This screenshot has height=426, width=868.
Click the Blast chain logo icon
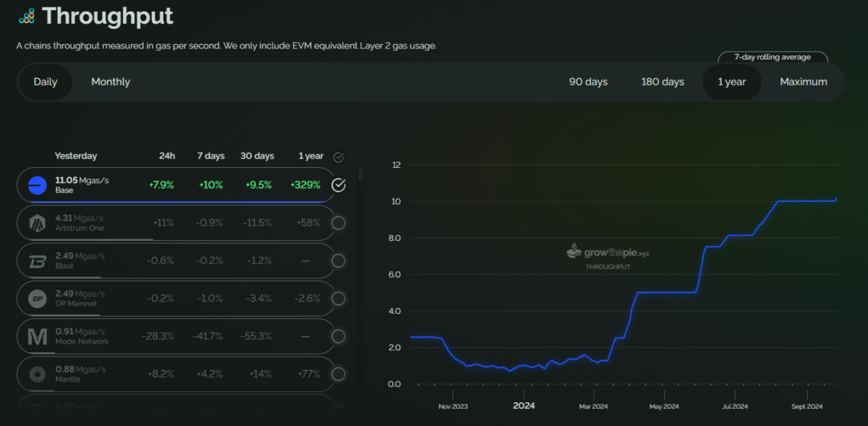coord(38,261)
